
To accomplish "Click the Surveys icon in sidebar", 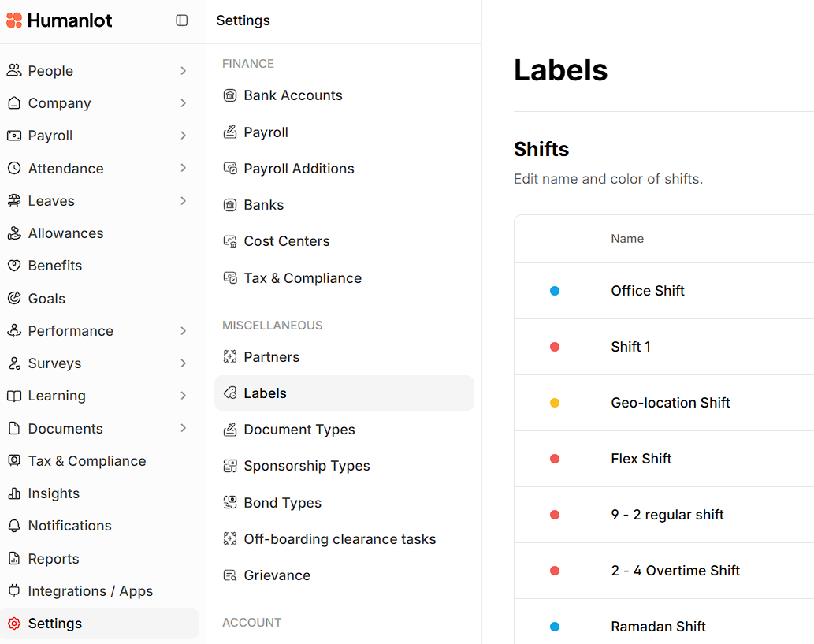I will [14, 363].
